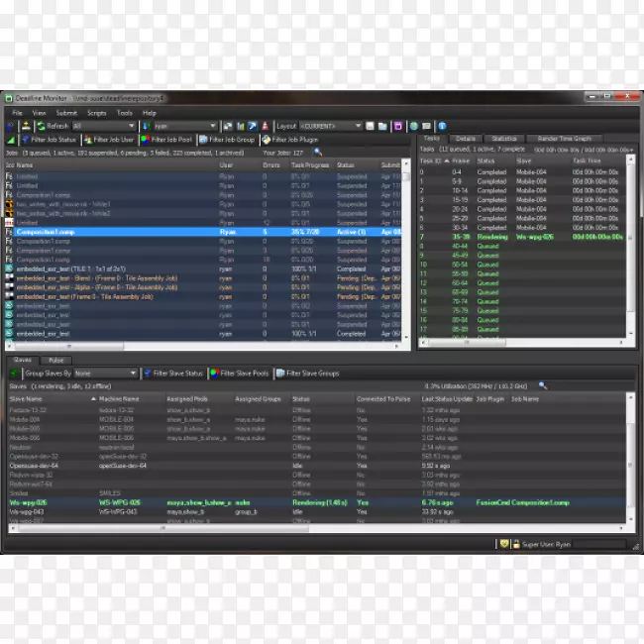Open the Filter Job Group filter
Viewport: 644px width, 644px height.
227,140
